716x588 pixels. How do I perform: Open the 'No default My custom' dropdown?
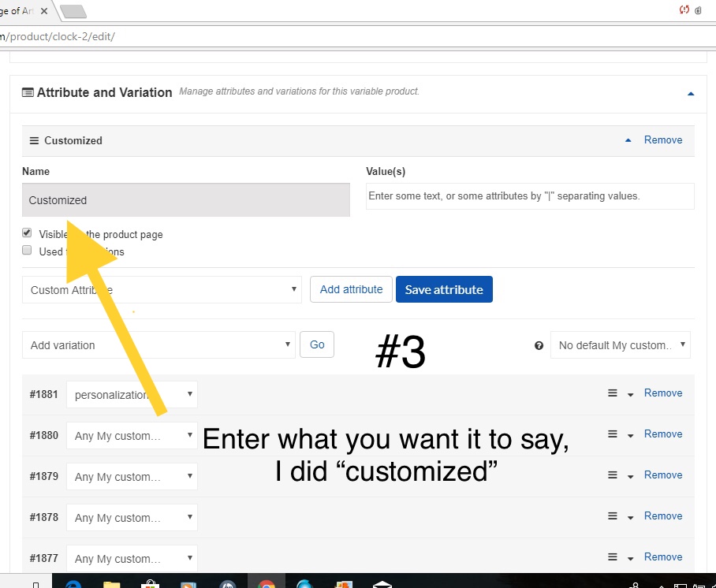point(620,345)
